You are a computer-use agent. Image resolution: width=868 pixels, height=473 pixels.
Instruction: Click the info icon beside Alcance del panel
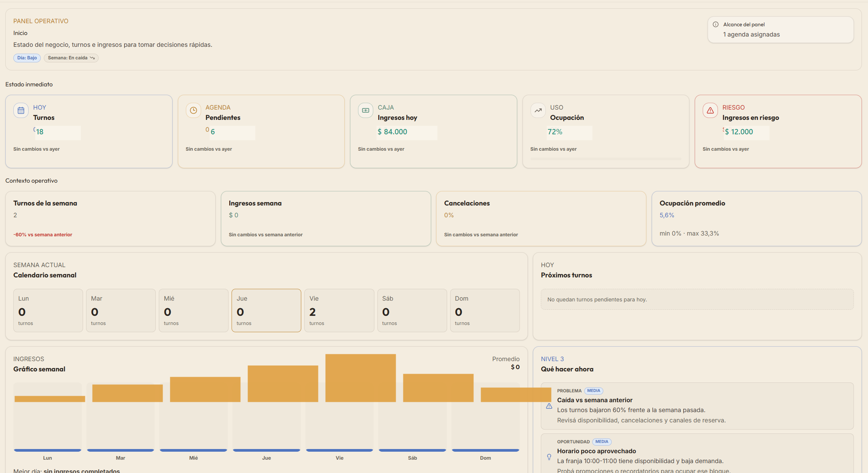[716, 24]
